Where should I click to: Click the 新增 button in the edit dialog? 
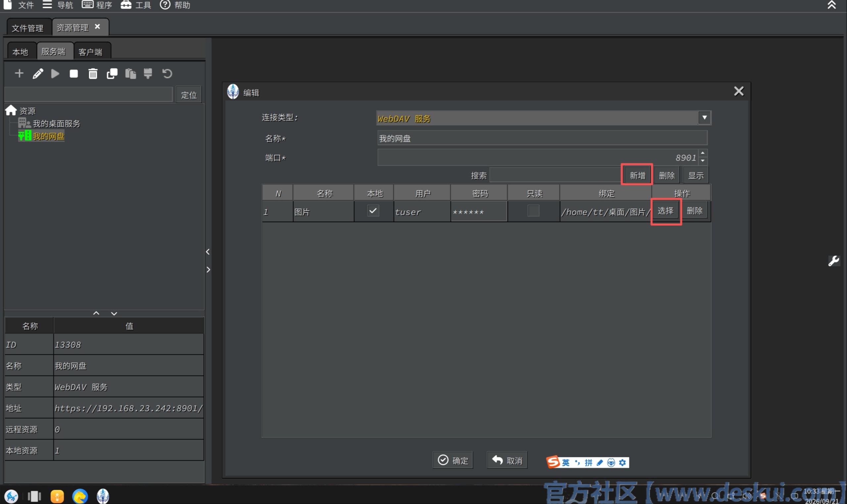(x=637, y=175)
